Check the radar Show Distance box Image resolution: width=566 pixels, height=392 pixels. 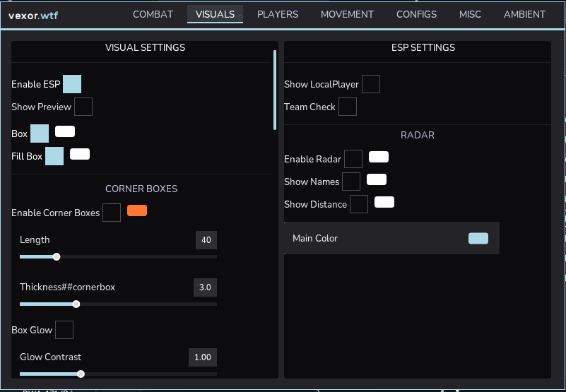click(359, 204)
